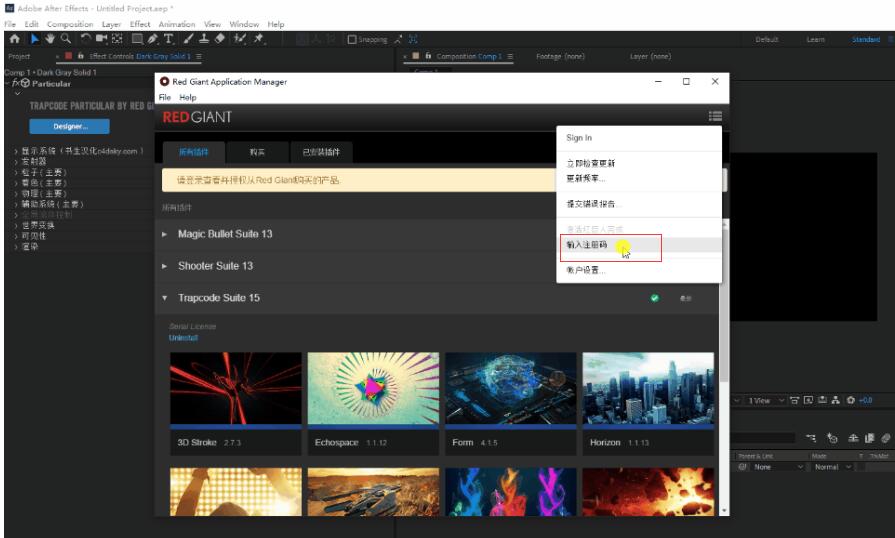895x538 pixels.
Task: Open the Composition menu in menu bar
Action: click(x=70, y=24)
